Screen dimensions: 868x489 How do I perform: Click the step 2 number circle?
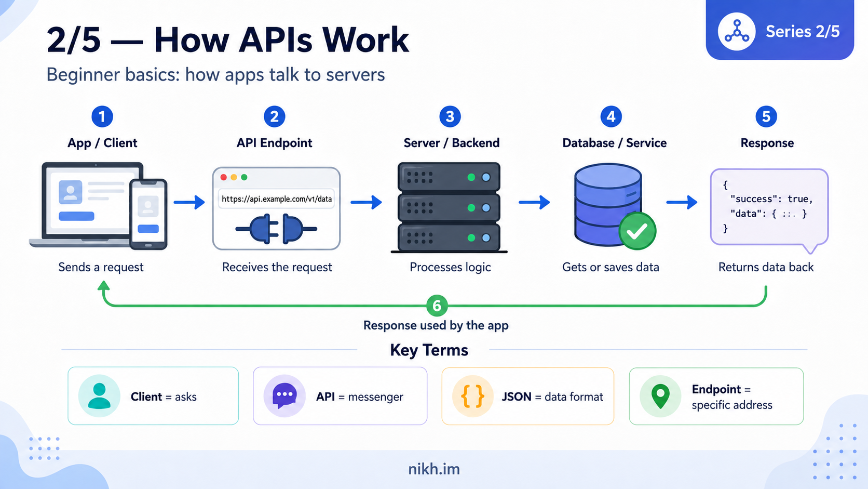tap(275, 116)
